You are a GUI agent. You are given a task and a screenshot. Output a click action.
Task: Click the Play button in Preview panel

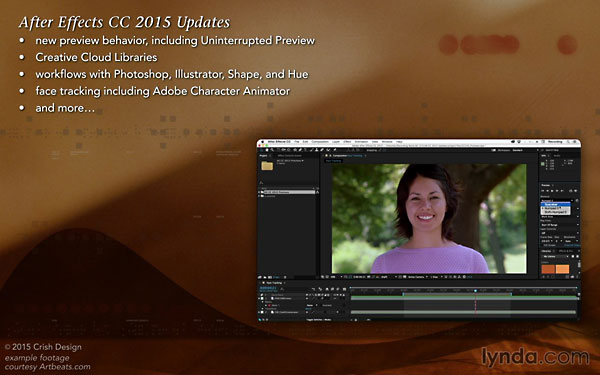tap(552, 191)
